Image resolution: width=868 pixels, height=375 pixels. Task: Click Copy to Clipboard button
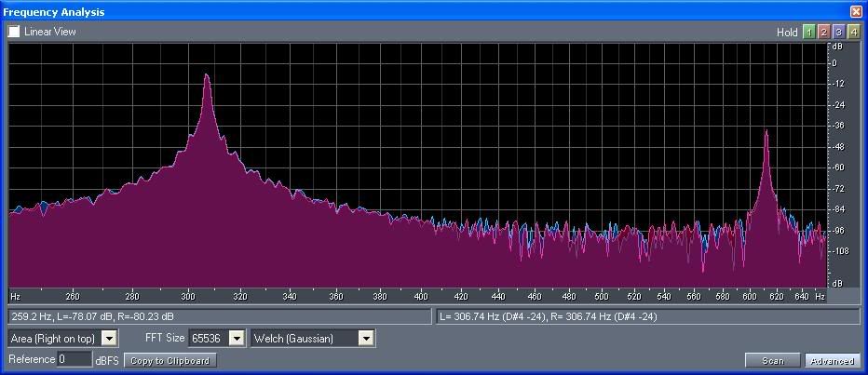[170, 361]
